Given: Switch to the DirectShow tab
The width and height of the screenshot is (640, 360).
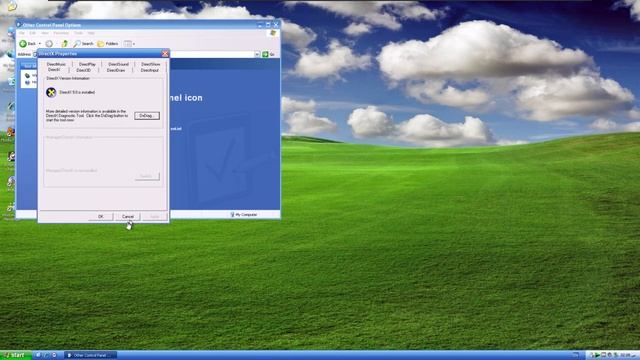Looking at the screenshot, I should 151,64.
